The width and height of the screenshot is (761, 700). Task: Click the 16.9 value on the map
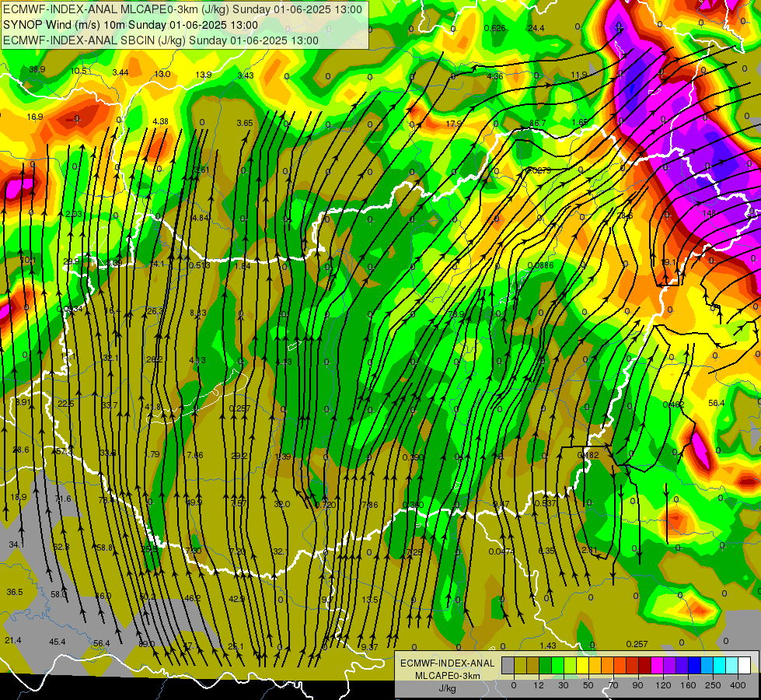click(x=35, y=117)
